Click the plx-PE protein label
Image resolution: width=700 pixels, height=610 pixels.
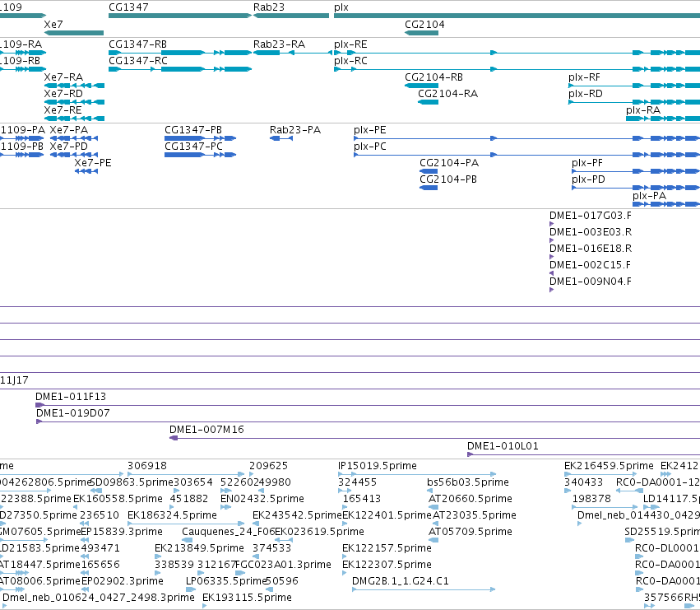coord(369,129)
